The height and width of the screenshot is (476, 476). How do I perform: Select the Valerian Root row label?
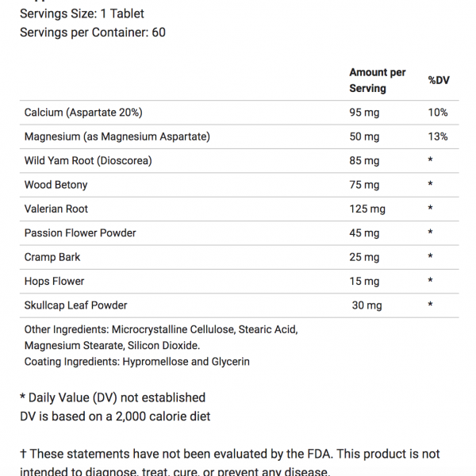(56, 209)
